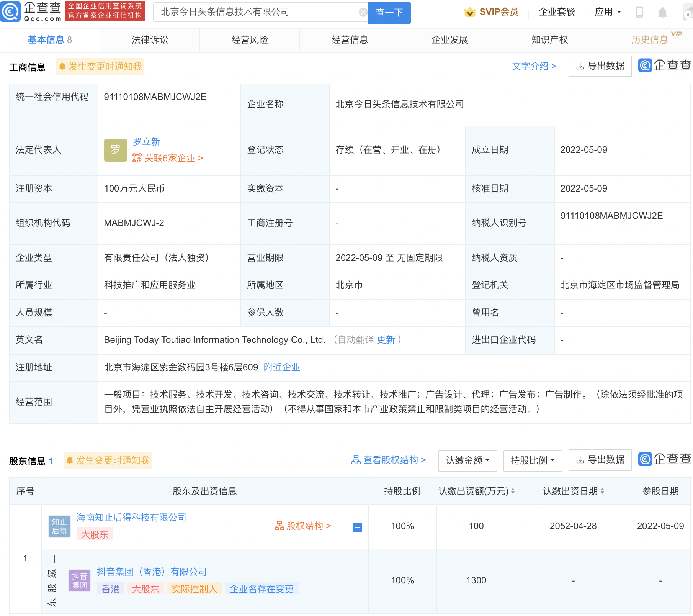Click the 1300 subscribed amount cell

pyautogui.click(x=476, y=580)
